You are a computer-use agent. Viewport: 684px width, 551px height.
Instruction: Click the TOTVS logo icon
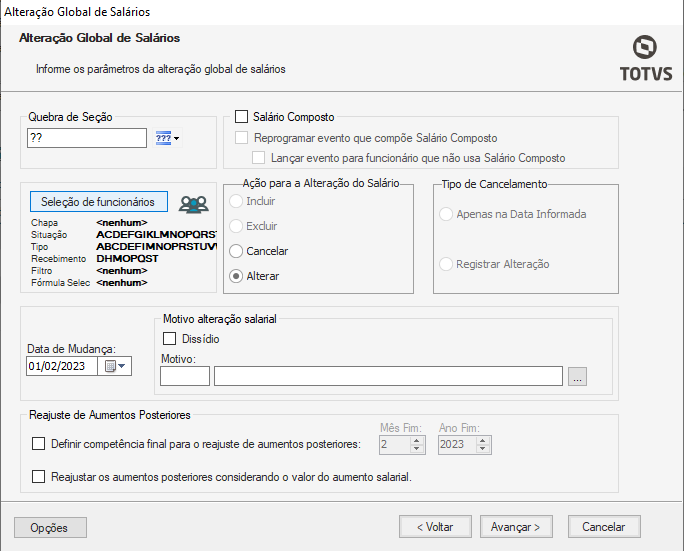pos(645,49)
